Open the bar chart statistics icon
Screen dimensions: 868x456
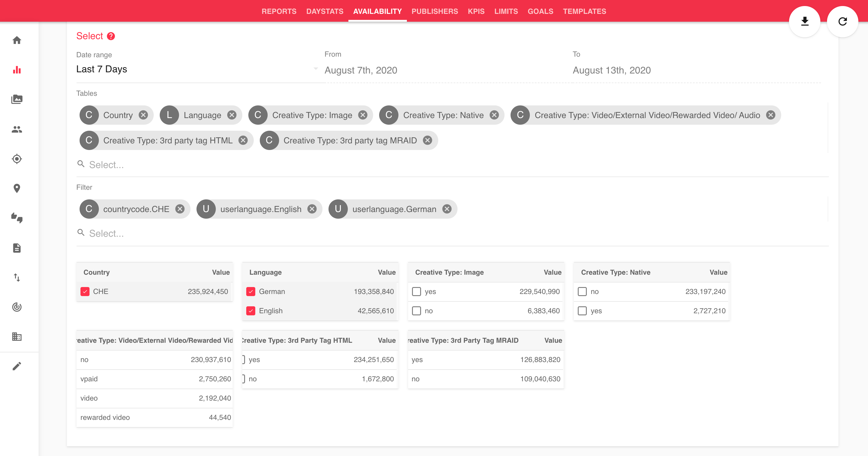[17, 70]
